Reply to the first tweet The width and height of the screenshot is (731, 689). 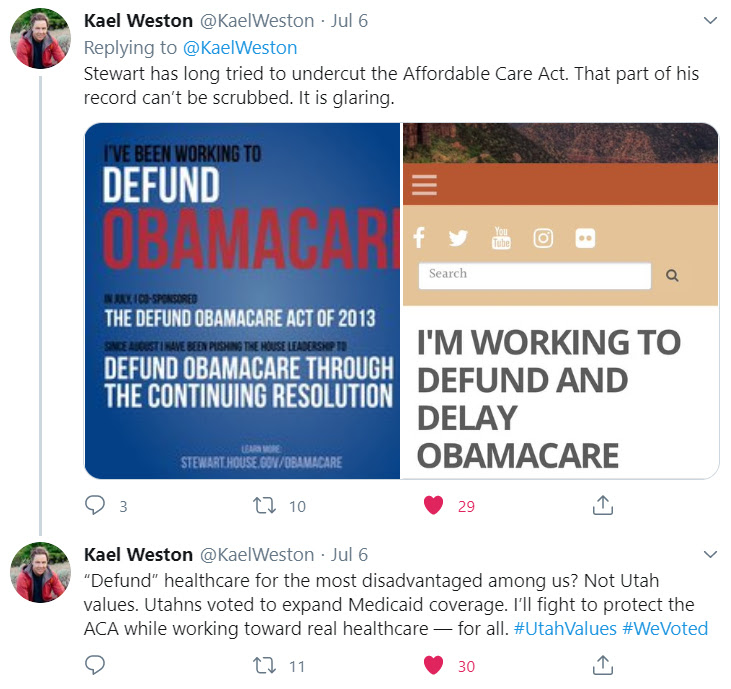coord(95,505)
